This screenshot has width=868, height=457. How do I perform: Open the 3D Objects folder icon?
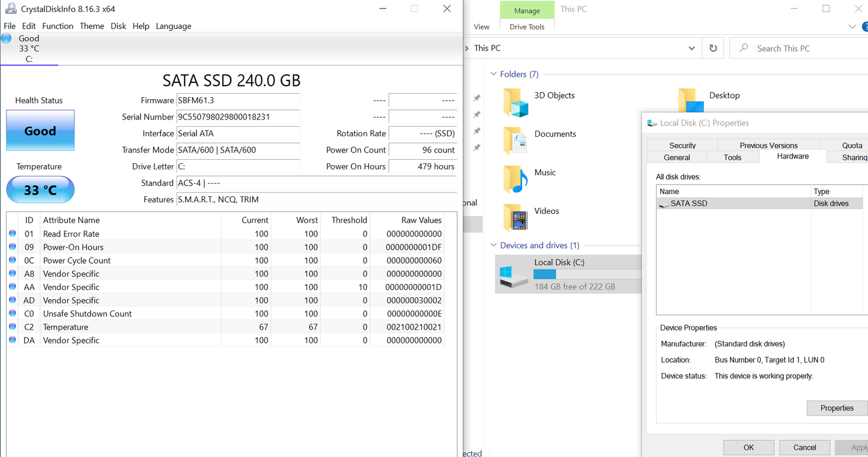(x=515, y=103)
